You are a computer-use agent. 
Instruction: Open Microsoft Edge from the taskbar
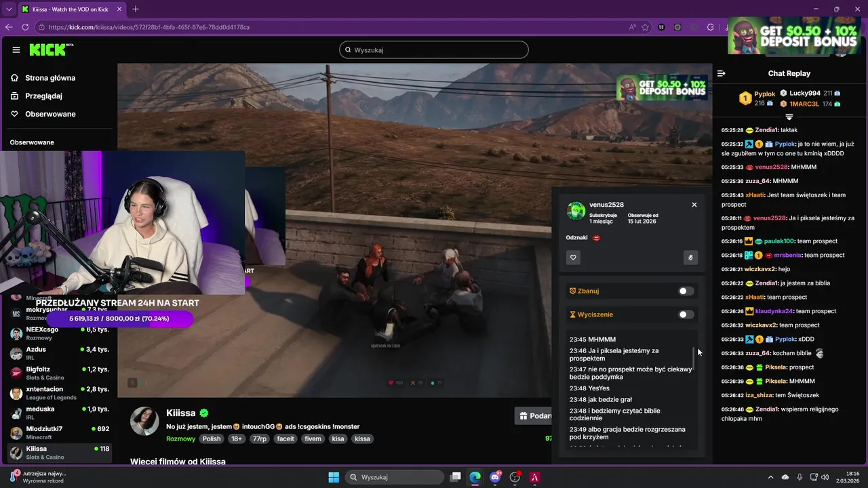475,477
